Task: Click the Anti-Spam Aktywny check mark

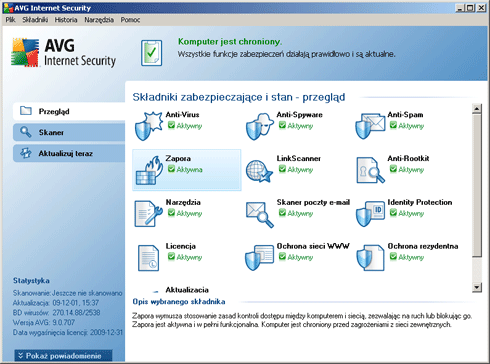Action: [x=393, y=125]
